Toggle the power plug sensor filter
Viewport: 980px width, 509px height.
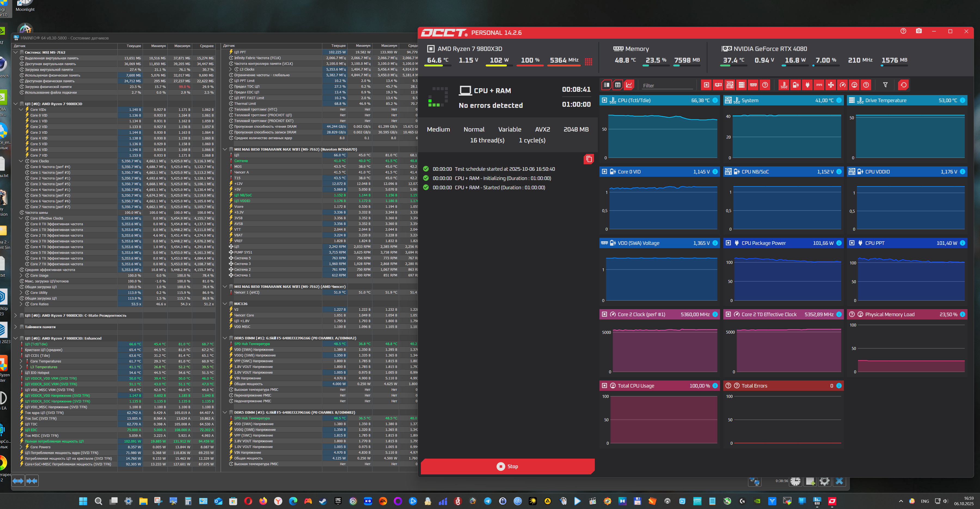[x=807, y=85]
